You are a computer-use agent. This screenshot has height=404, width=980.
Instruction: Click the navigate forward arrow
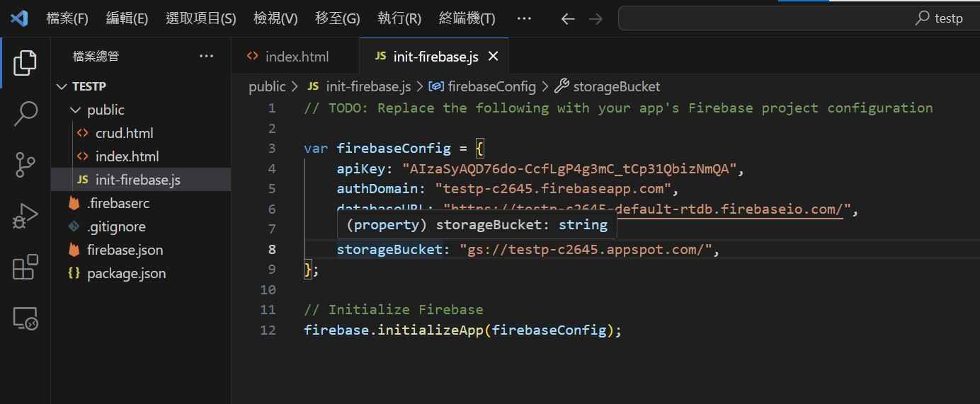[596, 19]
